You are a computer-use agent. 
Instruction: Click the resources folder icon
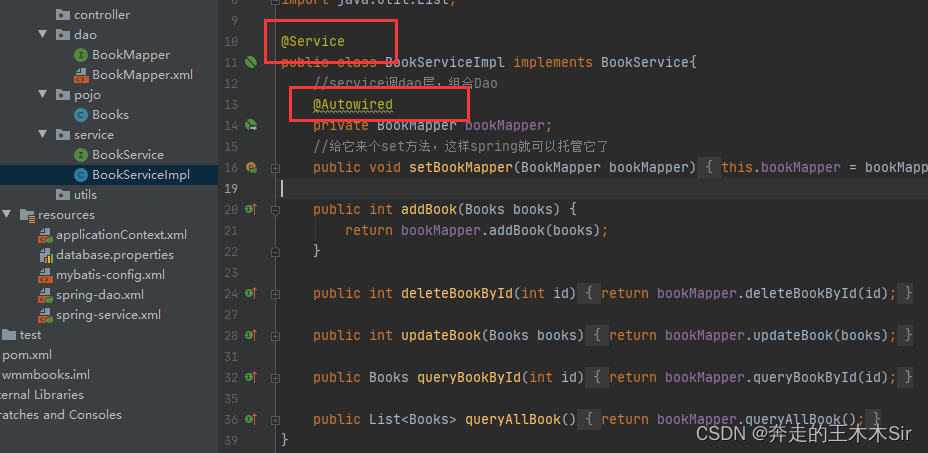point(27,215)
